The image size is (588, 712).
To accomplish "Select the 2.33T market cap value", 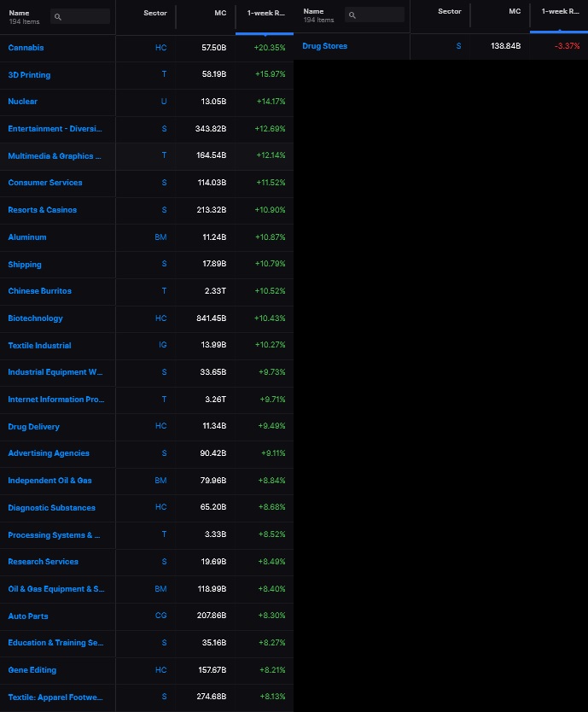I will click(215, 290).
